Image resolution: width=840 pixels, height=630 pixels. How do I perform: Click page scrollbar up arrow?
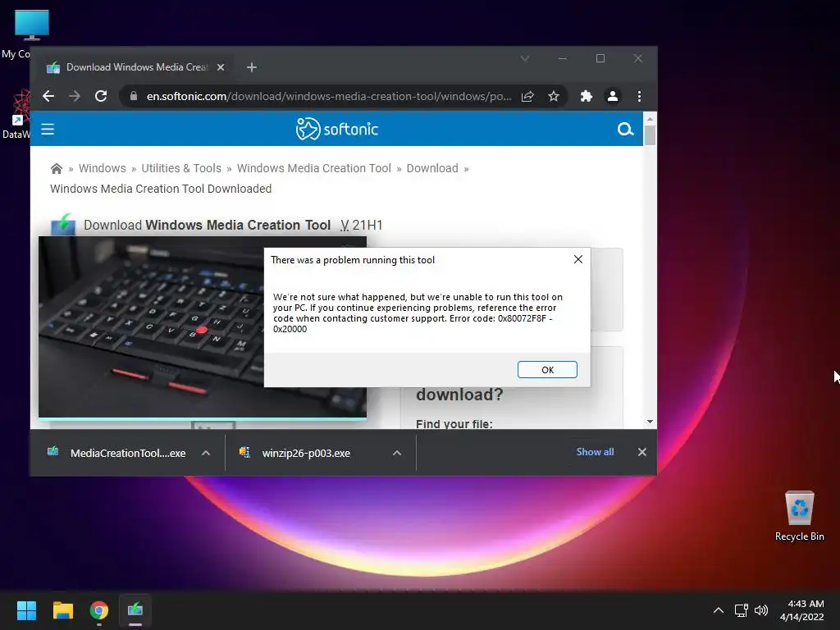click(x=650, y=118)
